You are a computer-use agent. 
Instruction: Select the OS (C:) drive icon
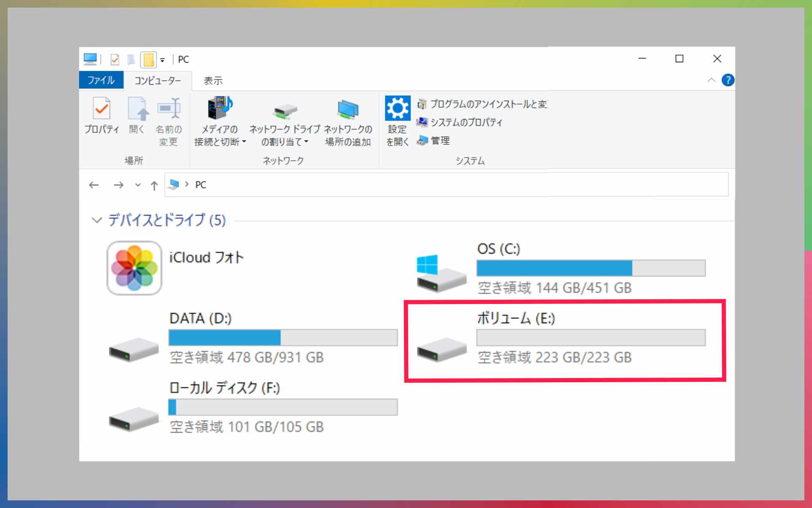point(441,274)
